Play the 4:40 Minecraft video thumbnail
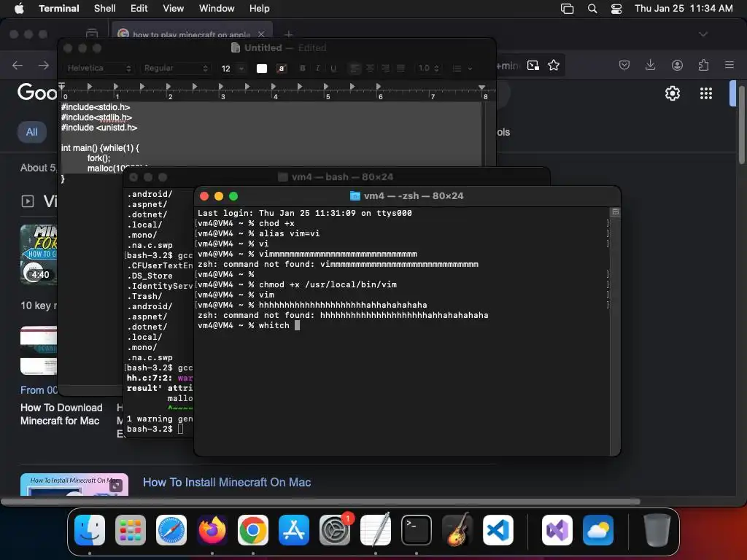The height and width of the screenshot is (560, 747). click(39, 254)
